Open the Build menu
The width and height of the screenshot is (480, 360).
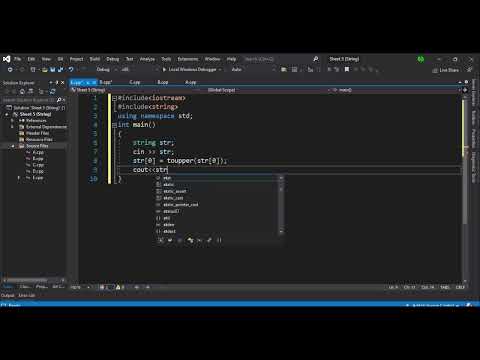coord(95,59)
